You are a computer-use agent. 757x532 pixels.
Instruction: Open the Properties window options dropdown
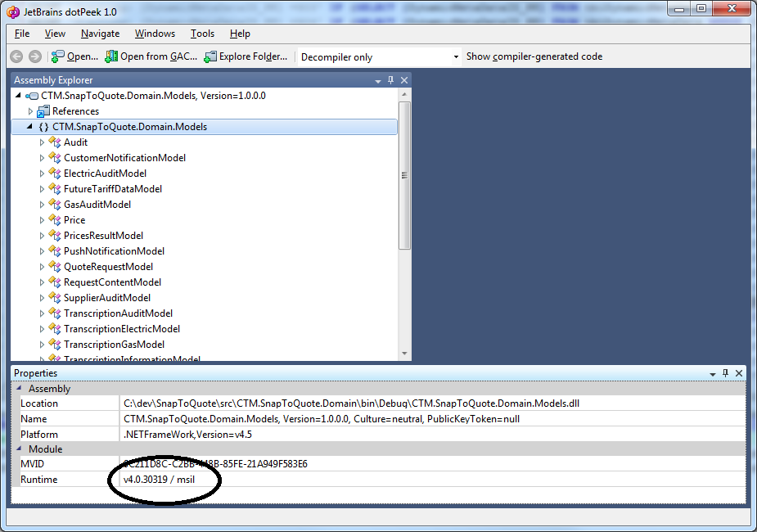click(x=713, y=374)
